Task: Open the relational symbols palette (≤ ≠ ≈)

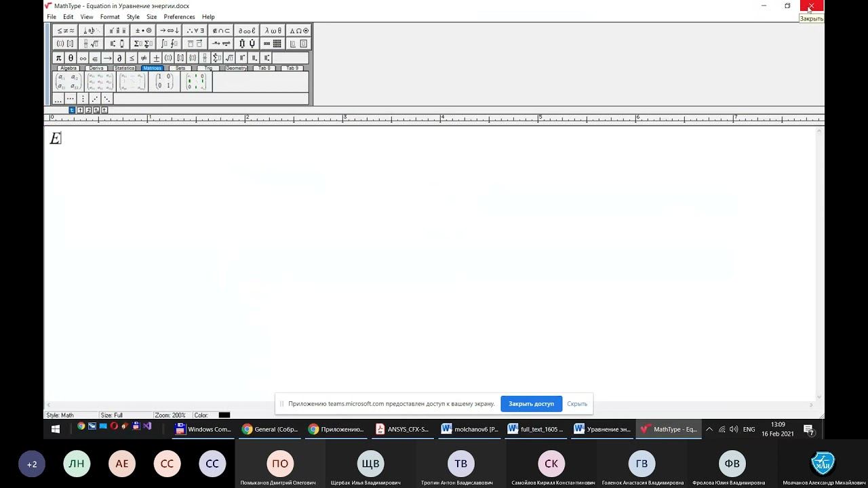Action: tap(66, 30)
